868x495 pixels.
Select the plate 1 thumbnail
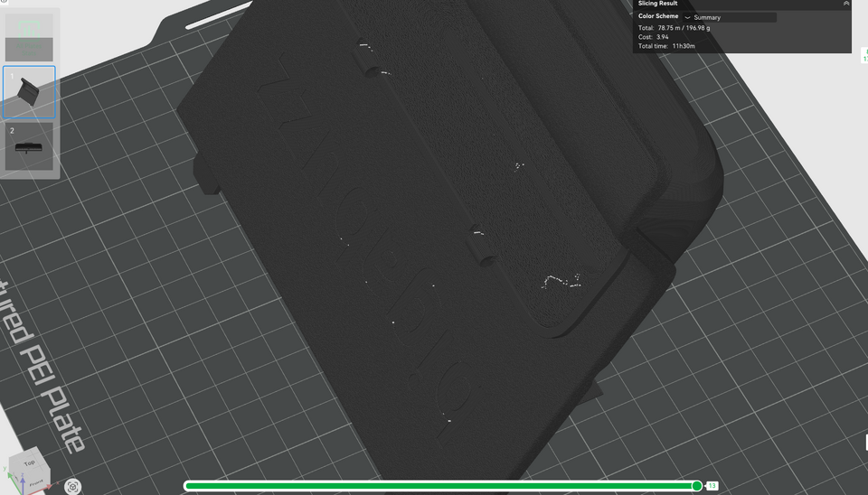[30, 92]
